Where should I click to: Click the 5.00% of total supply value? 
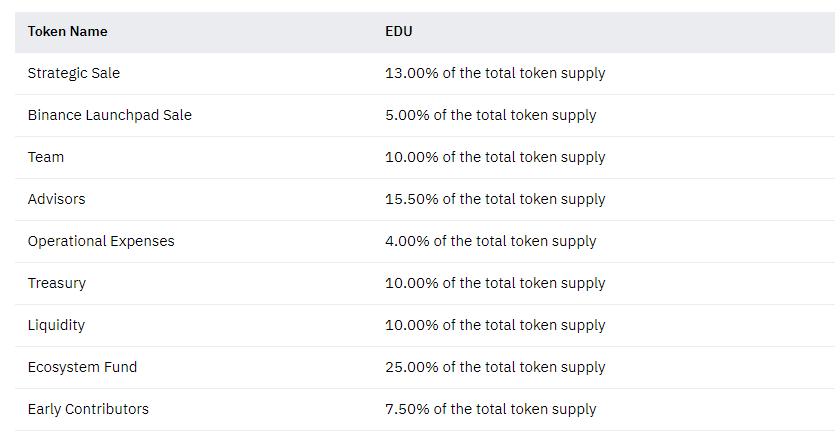point(490,115)
